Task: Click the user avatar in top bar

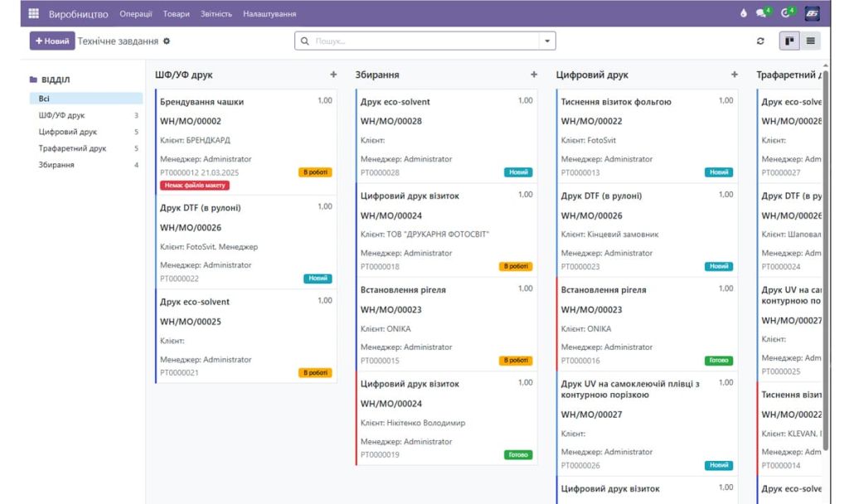Action: 813,14
